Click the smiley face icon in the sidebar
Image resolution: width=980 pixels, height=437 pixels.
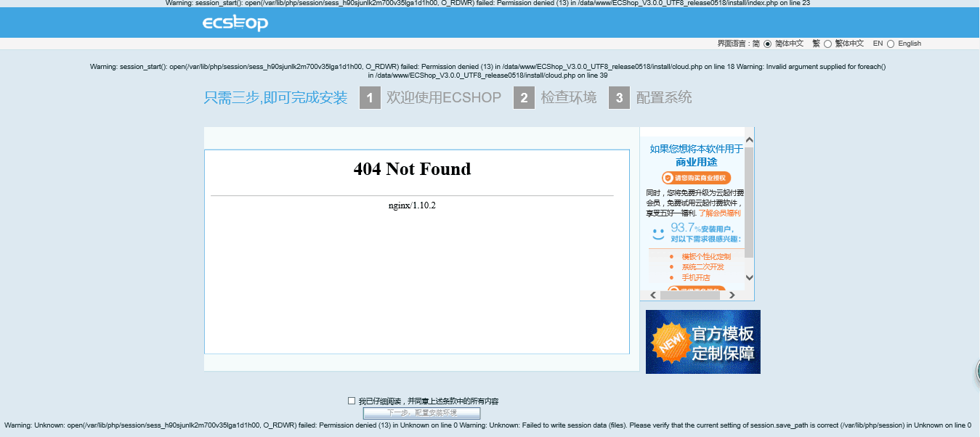[x=658, y=234]
